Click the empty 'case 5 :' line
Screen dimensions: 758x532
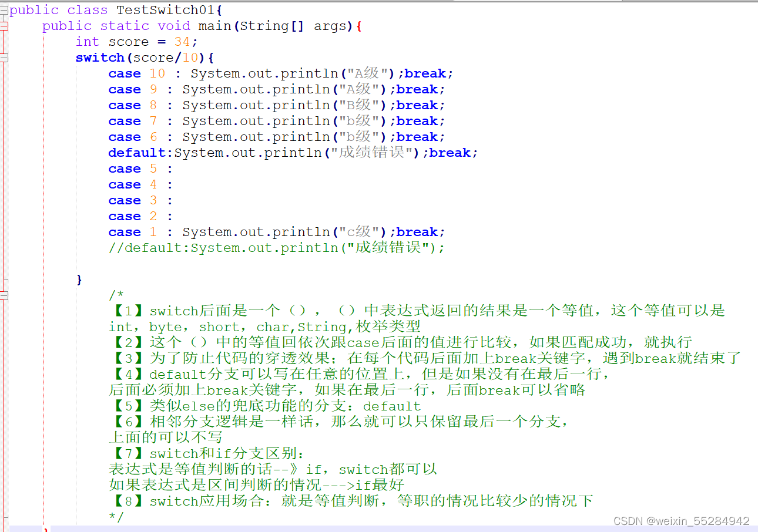(140, 169)
